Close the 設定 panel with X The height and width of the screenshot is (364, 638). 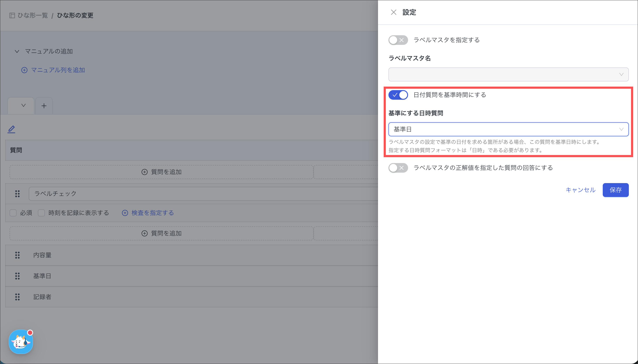(x=393, y=12)
